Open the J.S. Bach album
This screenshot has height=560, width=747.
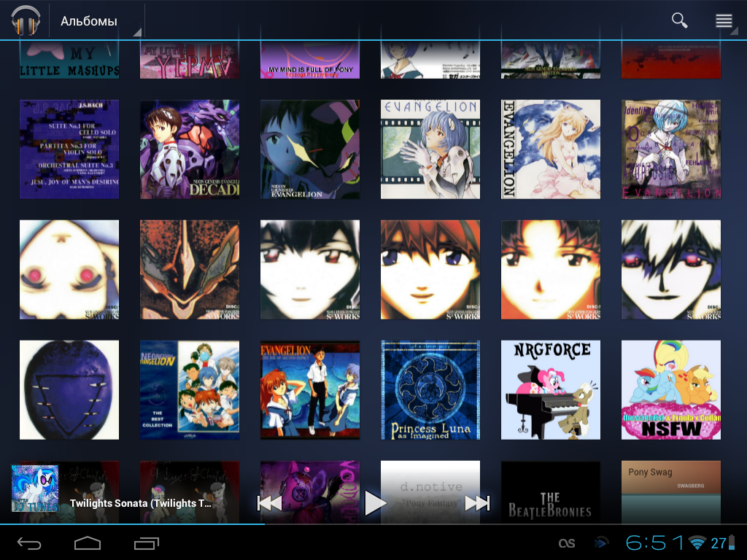tap(69, 149)
